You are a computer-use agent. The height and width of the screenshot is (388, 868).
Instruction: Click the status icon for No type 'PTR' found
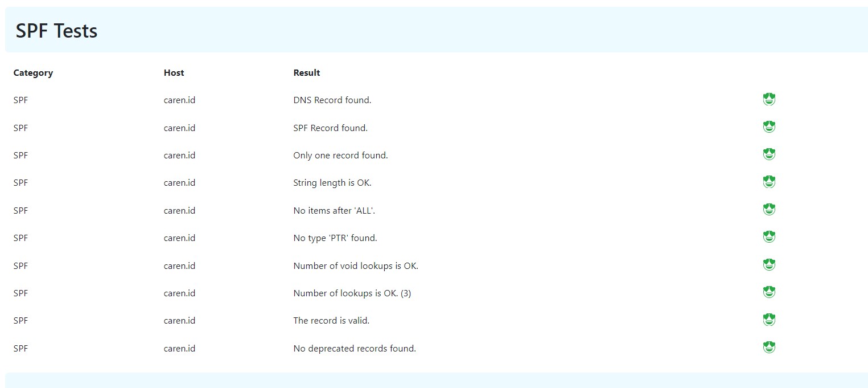pos(769,237)
